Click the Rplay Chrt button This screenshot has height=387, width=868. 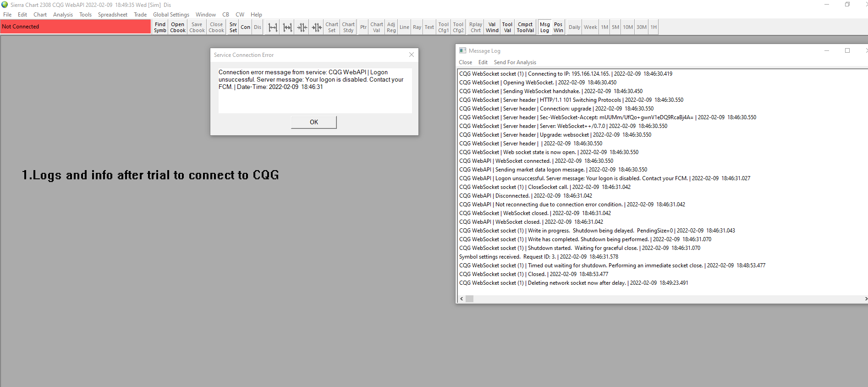coord(476,27)
